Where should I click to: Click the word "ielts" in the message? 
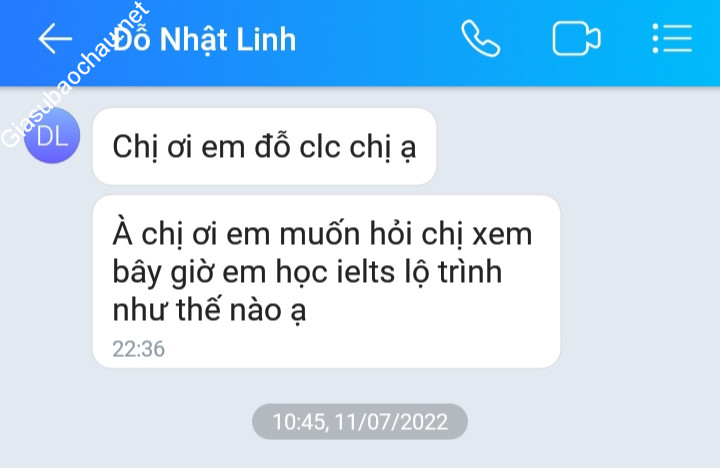pyautogui.click(x=366, y=272)
